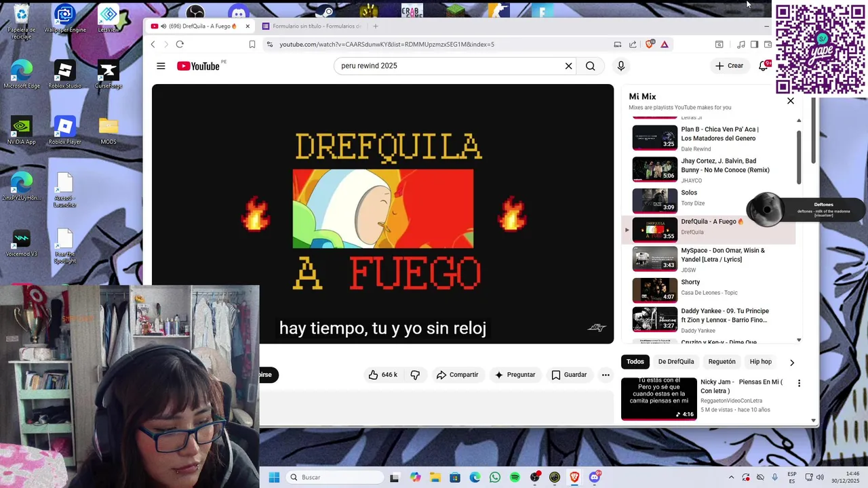Open the MODS desktop folder
The width and height of the screenshot is (868, 488).
coord(108,131)
